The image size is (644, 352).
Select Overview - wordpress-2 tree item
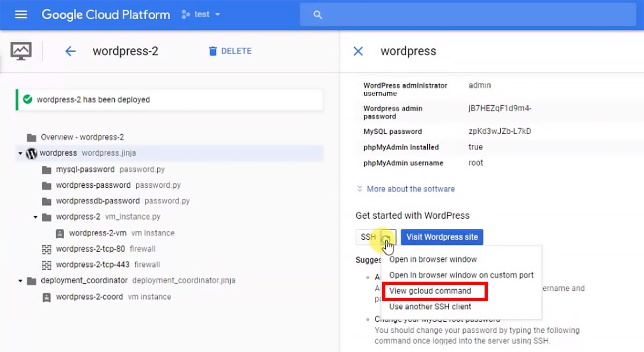coord(82,137)
